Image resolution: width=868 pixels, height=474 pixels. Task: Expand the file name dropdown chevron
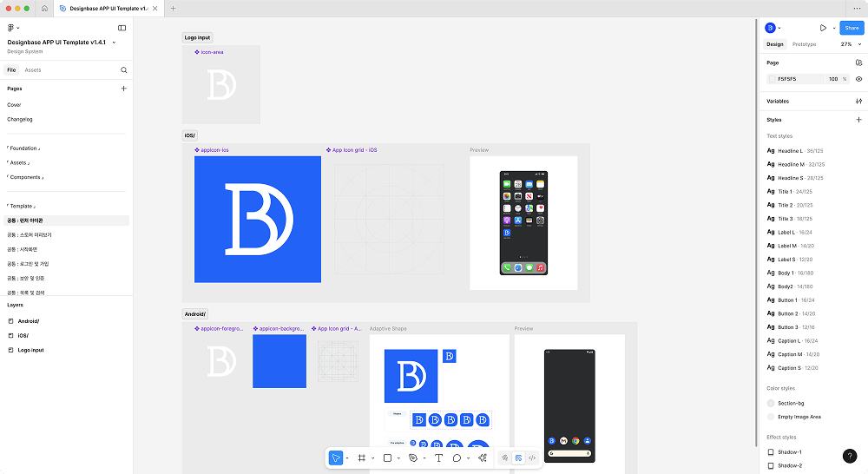(x=114, y=42)
